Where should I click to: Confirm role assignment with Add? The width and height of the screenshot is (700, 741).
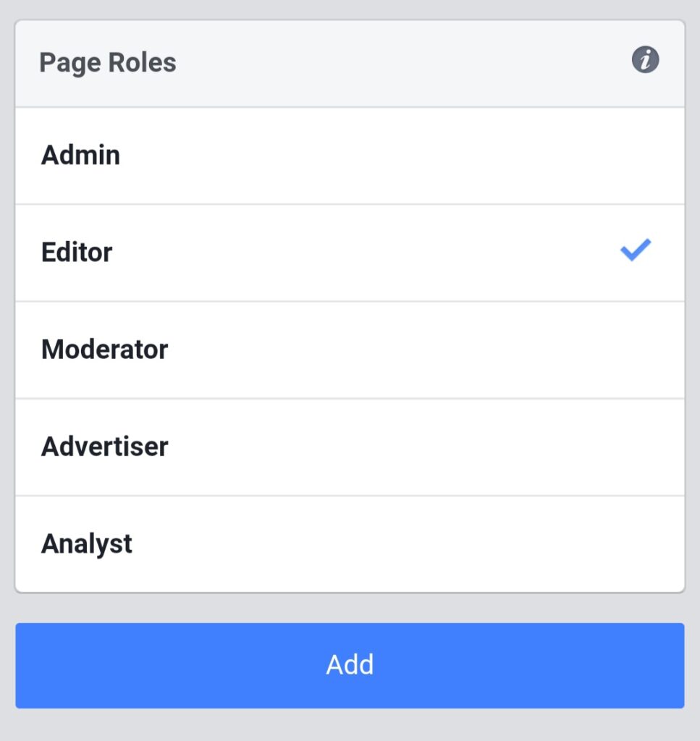(x=350, y=666)
